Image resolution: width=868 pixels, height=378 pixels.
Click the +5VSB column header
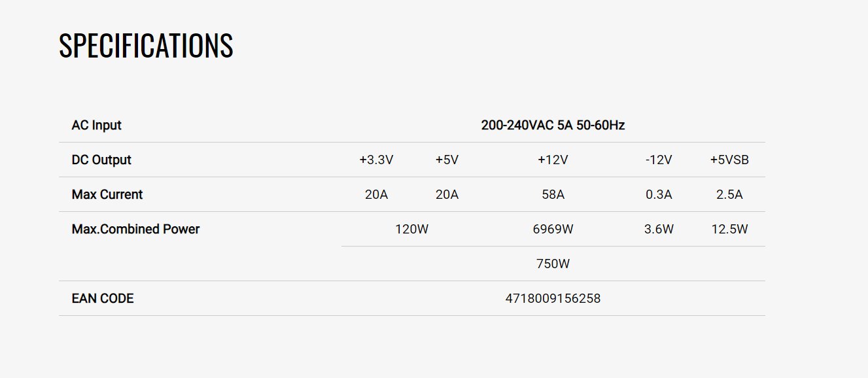coord(729,160)
